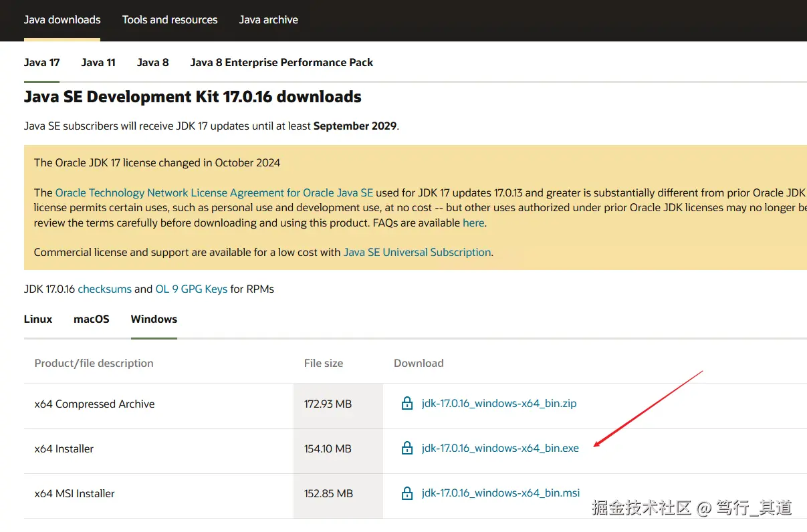Click the 'September 2029' bold text
Screen dimensions: 807x532
(355, 126)
